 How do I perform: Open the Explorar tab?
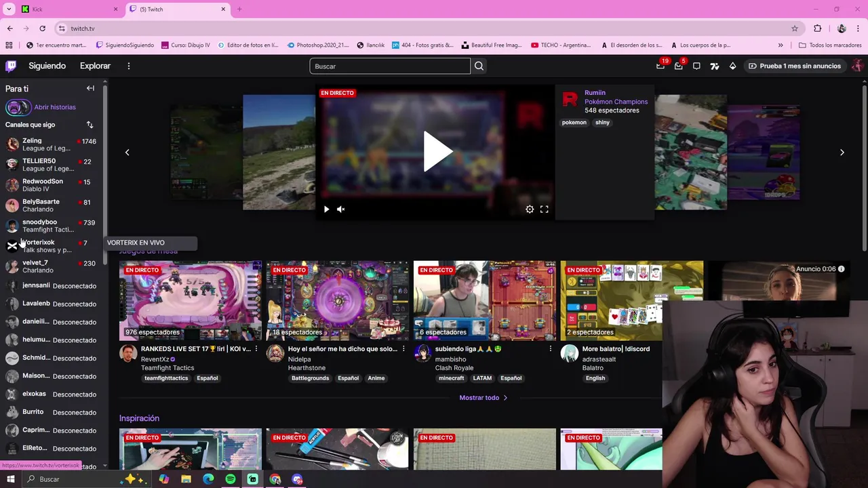pos(95,66)
